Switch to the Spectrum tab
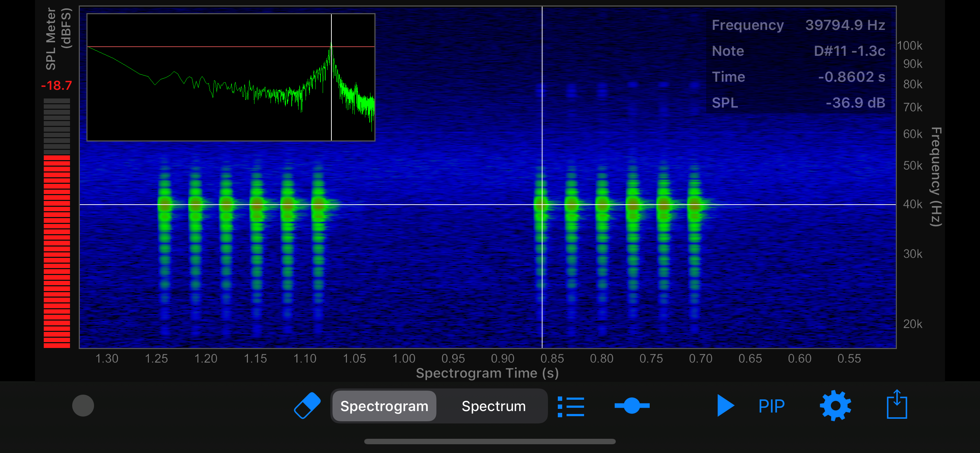The width and height of the screenshot is (980, 453). pos(493,406)
